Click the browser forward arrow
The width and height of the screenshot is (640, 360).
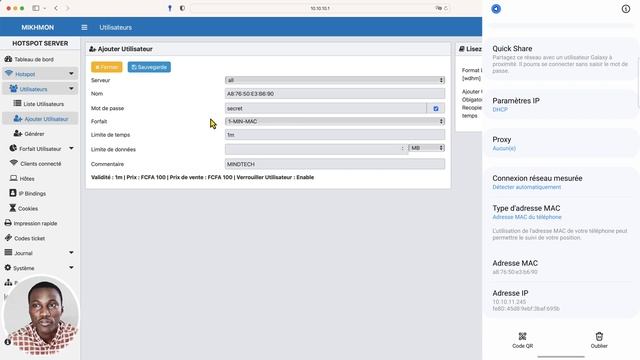(x=67, y=8)
